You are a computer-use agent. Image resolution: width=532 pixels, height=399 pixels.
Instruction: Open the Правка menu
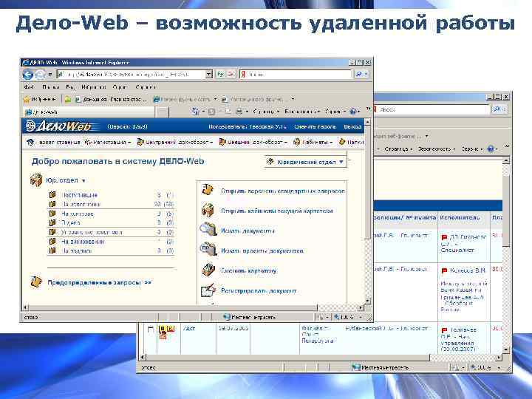[x=51, y=87]
